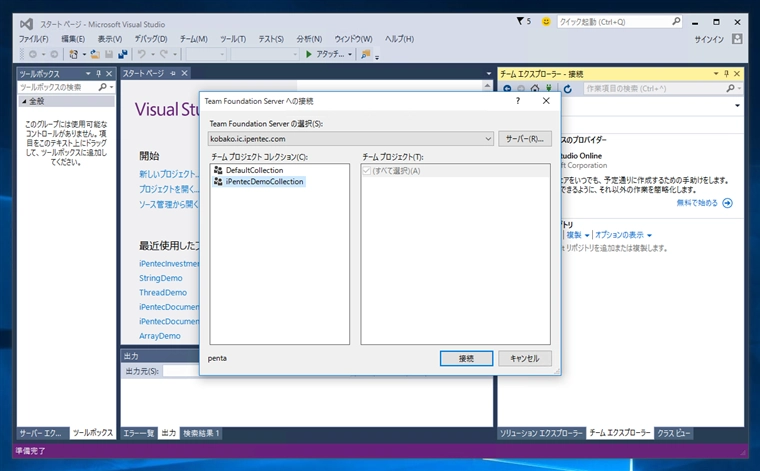Screen dimensions: 760x471
Task: Click the navigate forward toolbar icon
Action: click(x=54, y=54)
